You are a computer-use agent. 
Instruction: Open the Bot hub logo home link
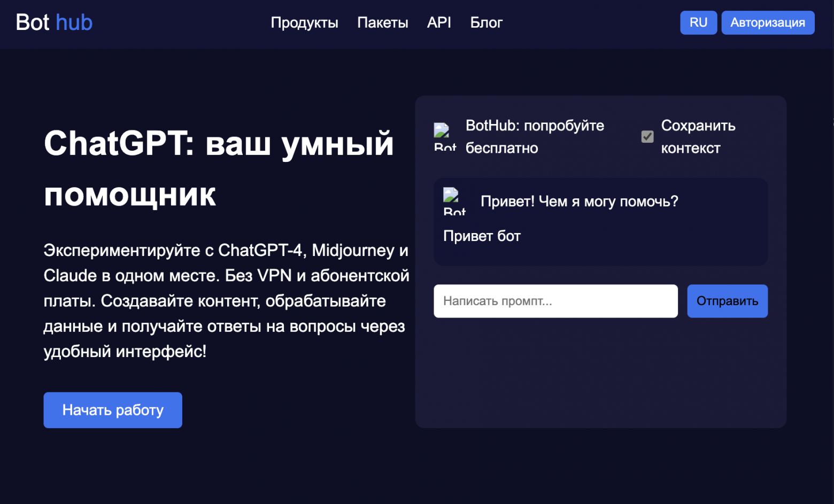pyautogui.click(x=54, y=22)
